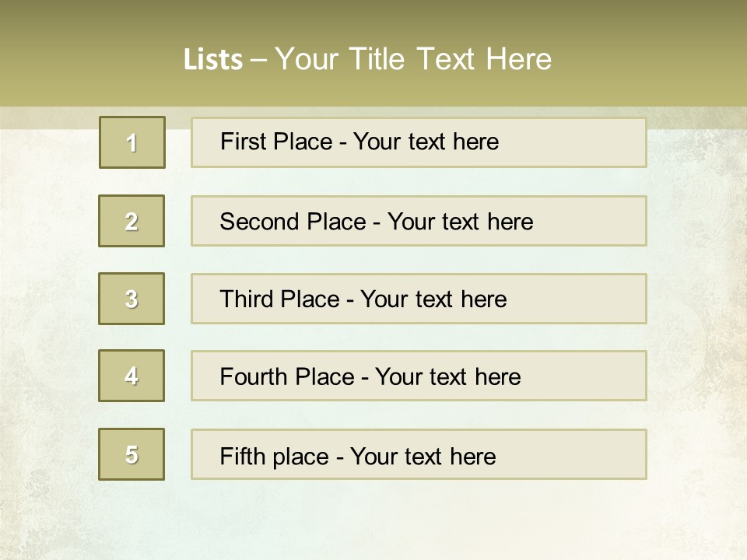Click 'Your Title Text Here' in heading
747x560 pixels.
[x=413, y=59]
